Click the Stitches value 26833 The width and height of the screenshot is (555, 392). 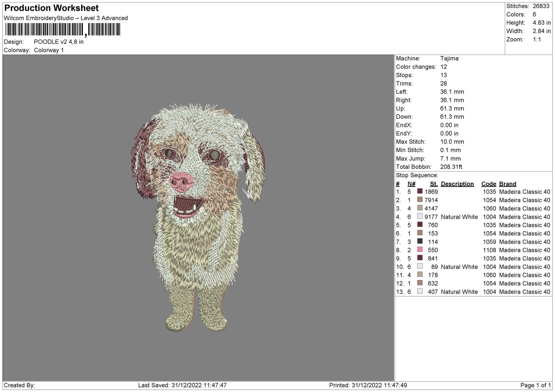tap(541, 6)
